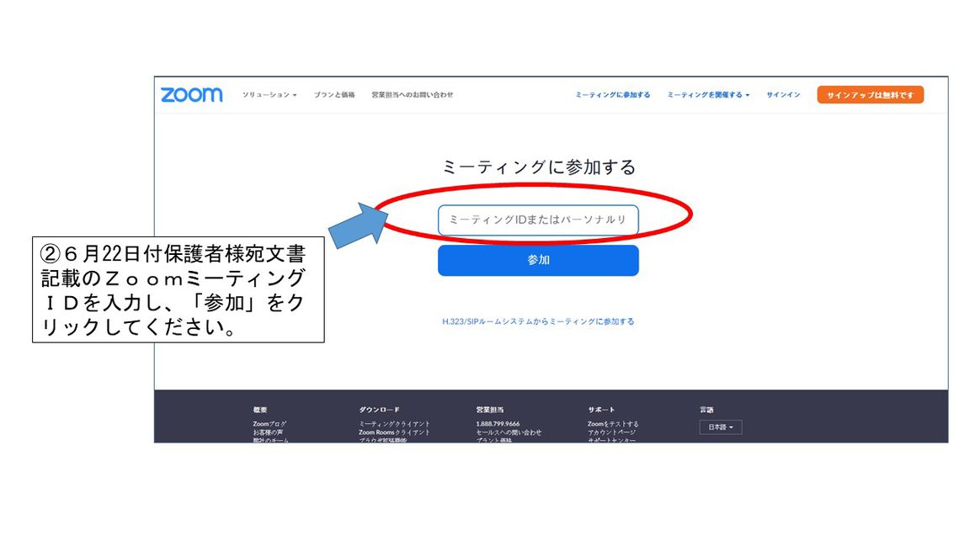
Task: Open プランと価格 in the navigation
Action: [334, 95]
